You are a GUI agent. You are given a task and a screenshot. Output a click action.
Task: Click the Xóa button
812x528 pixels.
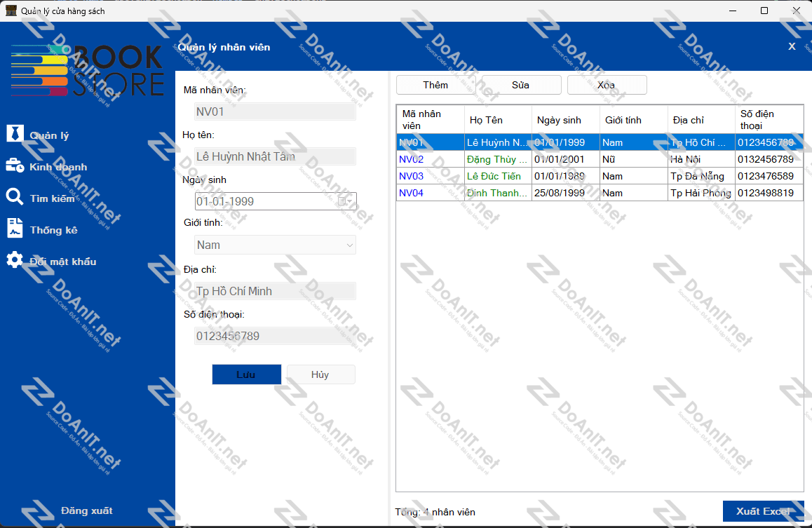607,85
